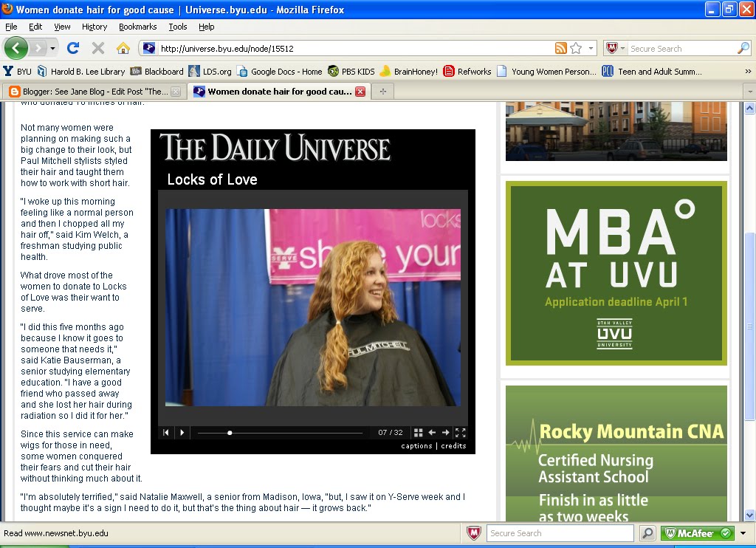Viewport: 756px width, 548px height.
Task: Open the Edit menu
Action: tap(35, 27)
